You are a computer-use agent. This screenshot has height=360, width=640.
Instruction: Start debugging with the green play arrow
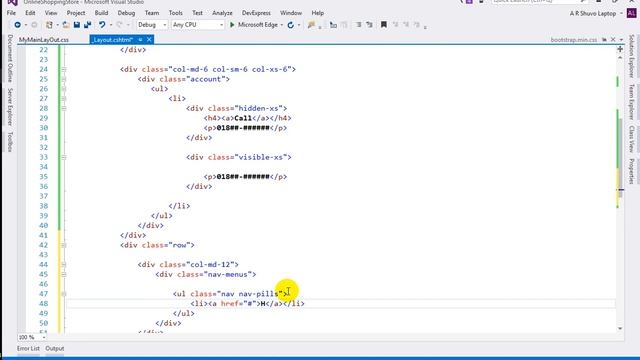point(232,25)
